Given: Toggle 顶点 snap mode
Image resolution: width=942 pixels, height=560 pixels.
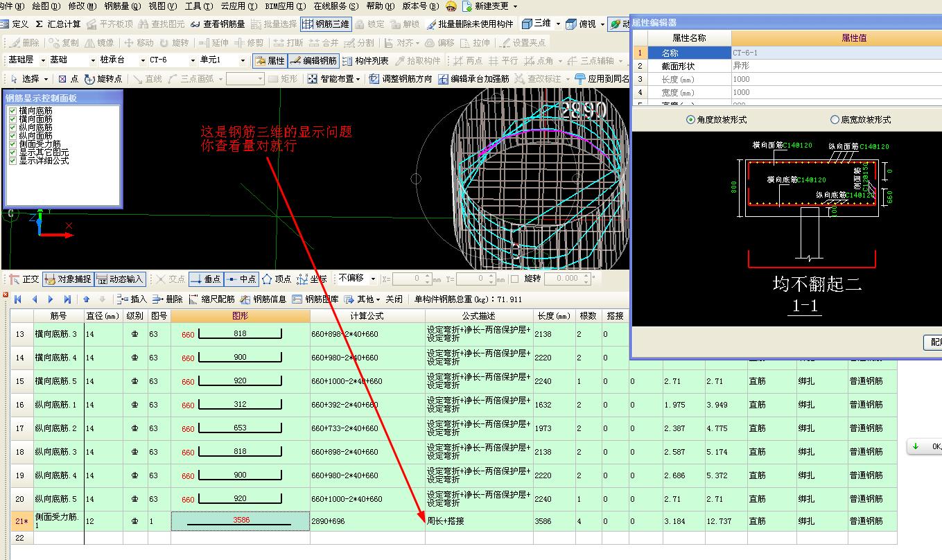Looking at the screenshot, I should click(276, 279).
